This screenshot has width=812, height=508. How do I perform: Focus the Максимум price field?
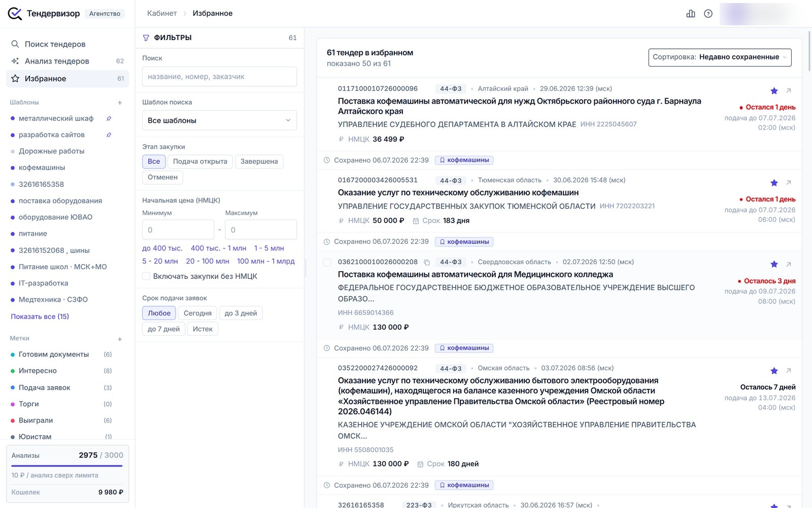point(261,230)
